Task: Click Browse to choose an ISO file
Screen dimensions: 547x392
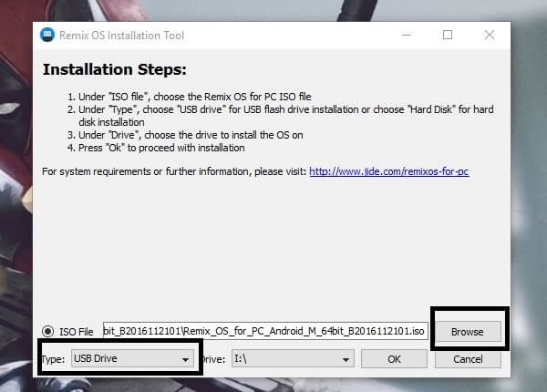Action: [x=468, y=332]
